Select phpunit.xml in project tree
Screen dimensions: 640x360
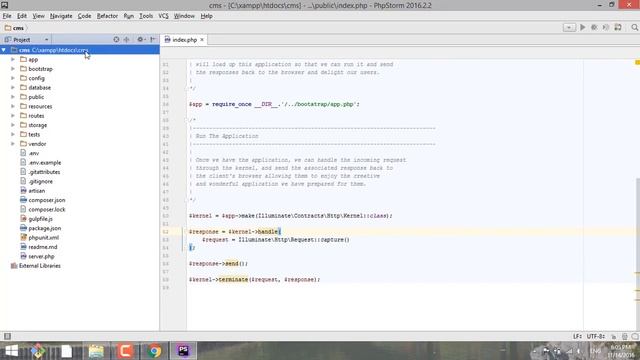[x=43, y=238]
